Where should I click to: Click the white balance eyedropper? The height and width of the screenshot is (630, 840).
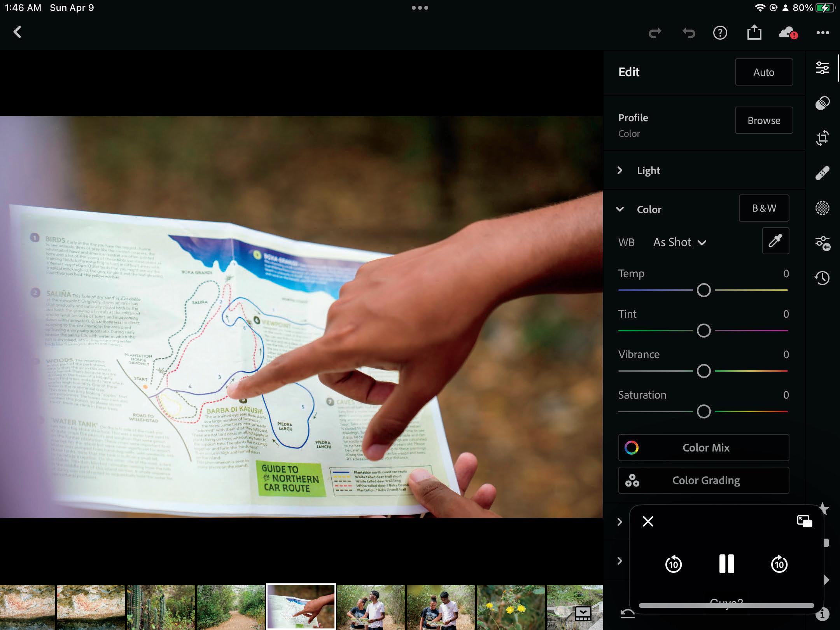[x=775, y=241]
